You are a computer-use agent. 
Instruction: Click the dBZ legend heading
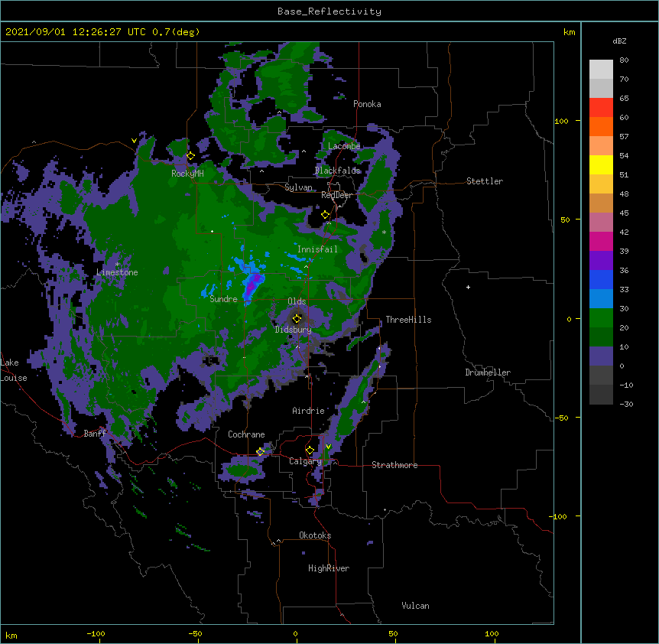click(x=619, y=41)
